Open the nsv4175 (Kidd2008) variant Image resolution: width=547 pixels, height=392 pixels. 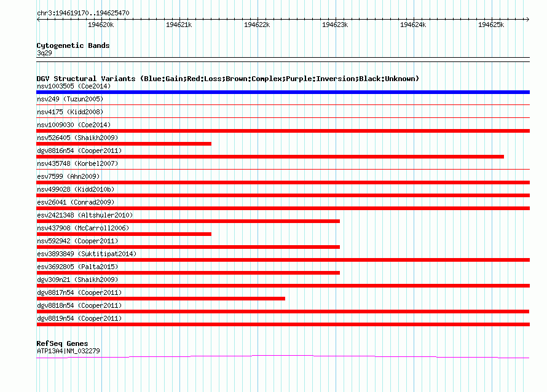70,112
